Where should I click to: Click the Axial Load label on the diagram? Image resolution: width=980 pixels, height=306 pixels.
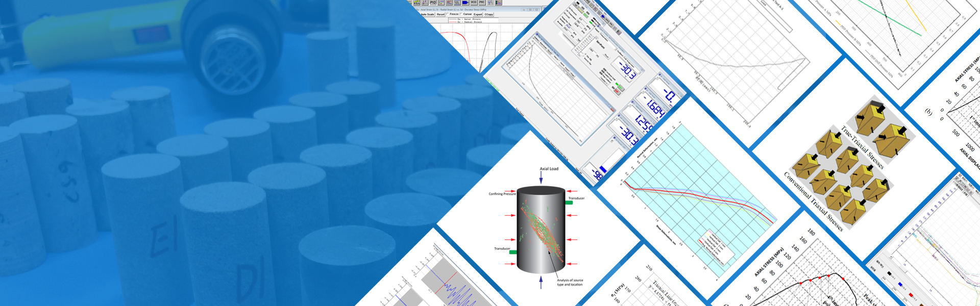pos(549,169)
